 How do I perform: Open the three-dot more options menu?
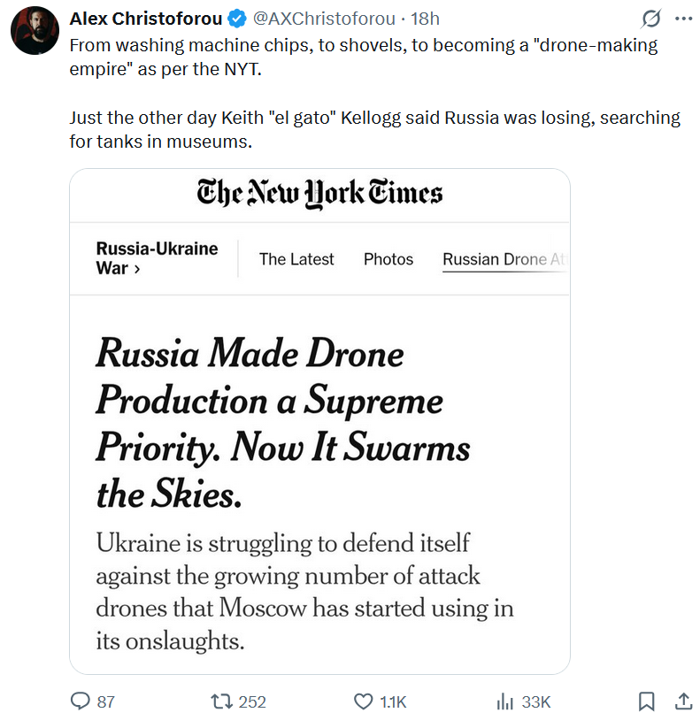(683, 19)
